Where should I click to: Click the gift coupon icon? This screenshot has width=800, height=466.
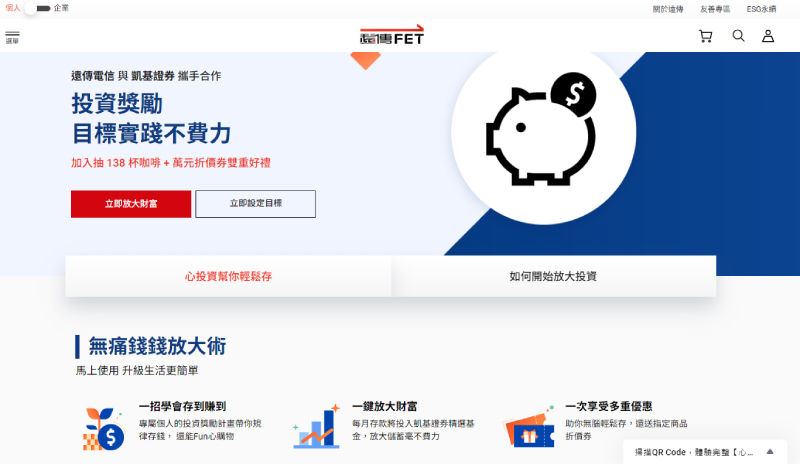(529, 428)
